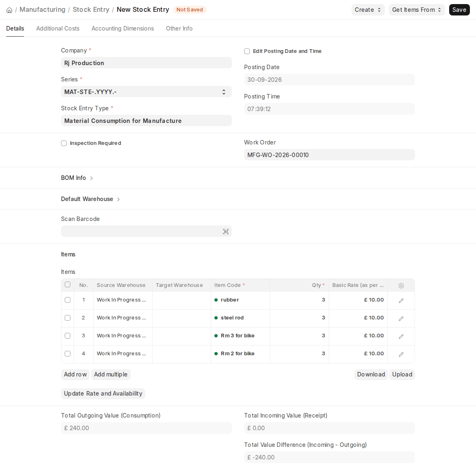The width and height of the screenshot is (476, 468).
Task: Click the Total Incoming Value field
Action: click(x=330, y=428)
